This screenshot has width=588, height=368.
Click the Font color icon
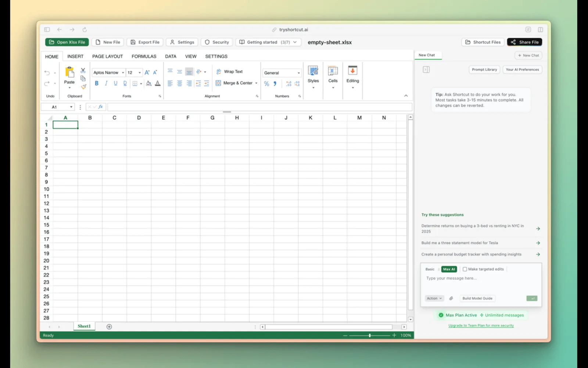click(x=158, y=84)
